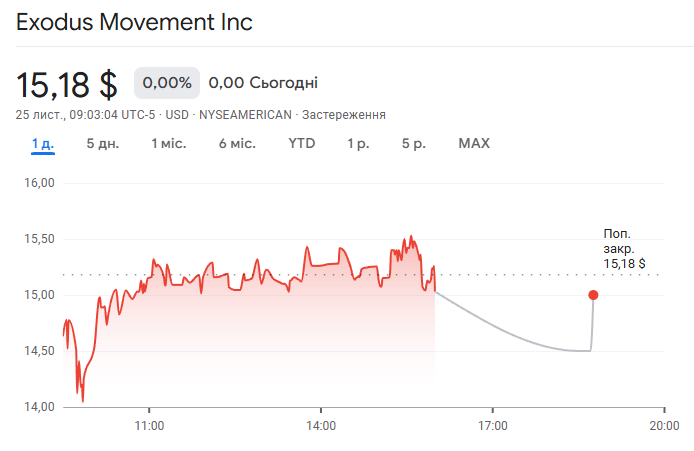The width and height of the screenshot is (694, 451).
Task: Show the MAX time range
Action: pos(474,144)
